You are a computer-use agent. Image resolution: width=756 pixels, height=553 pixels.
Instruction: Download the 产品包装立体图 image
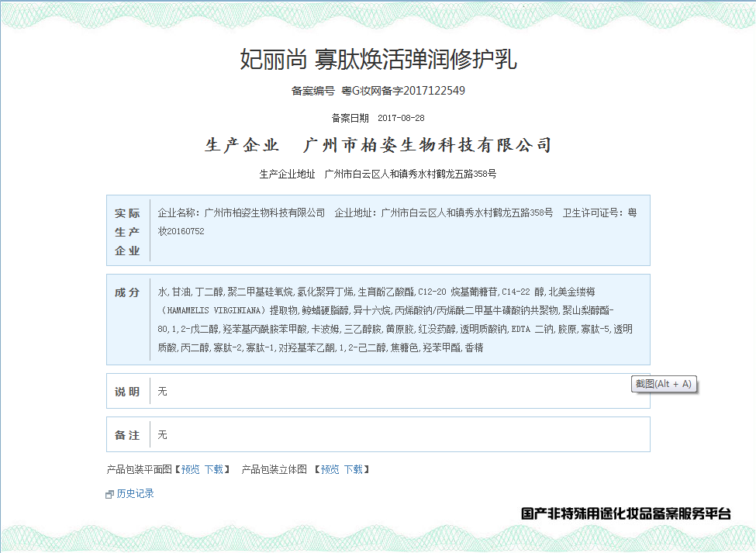click(354, 469)
